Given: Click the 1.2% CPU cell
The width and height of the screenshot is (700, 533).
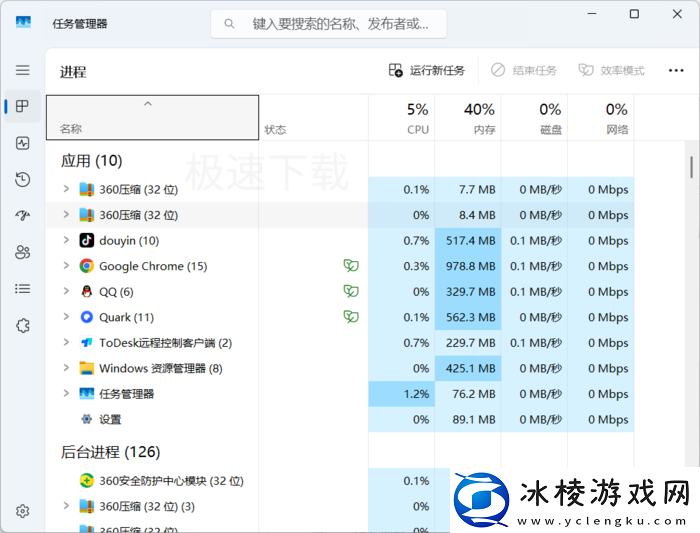Looking at the screenshot, I should [x=401, y=394].
